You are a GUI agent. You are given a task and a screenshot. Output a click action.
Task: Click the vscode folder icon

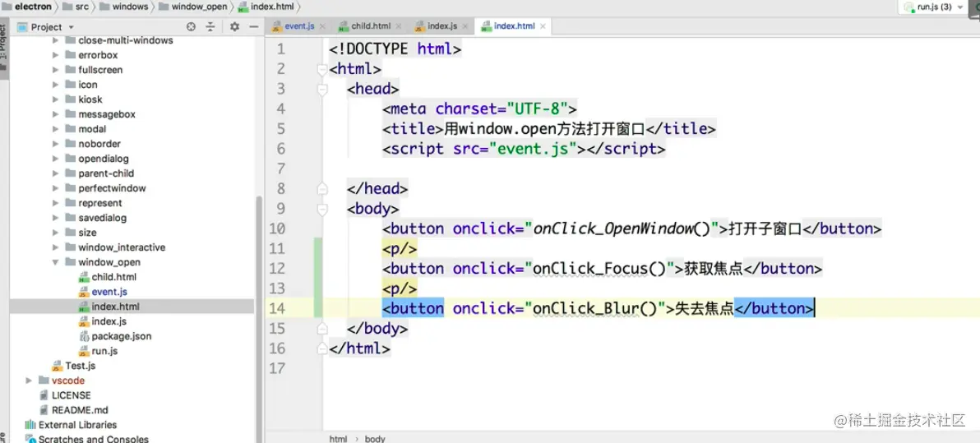pyautogui.click(x=44, y=380)
